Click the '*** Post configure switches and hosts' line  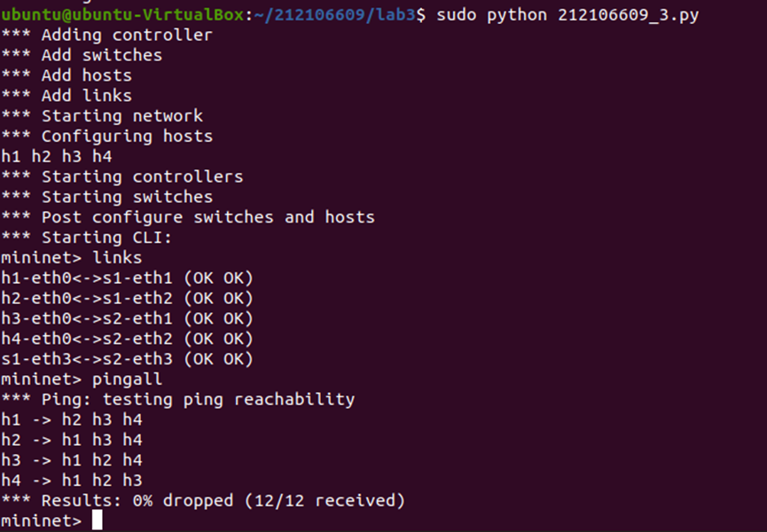coord(188,217)
